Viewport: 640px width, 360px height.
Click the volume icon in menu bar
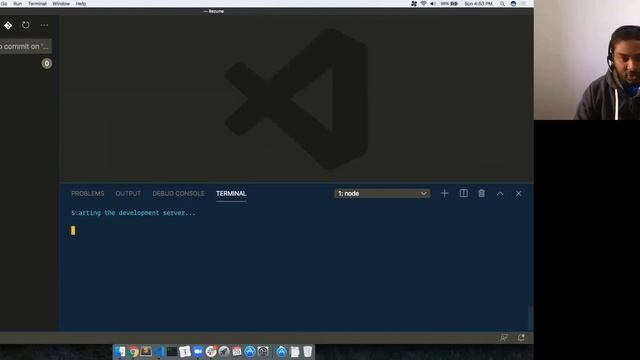point(433,4)
